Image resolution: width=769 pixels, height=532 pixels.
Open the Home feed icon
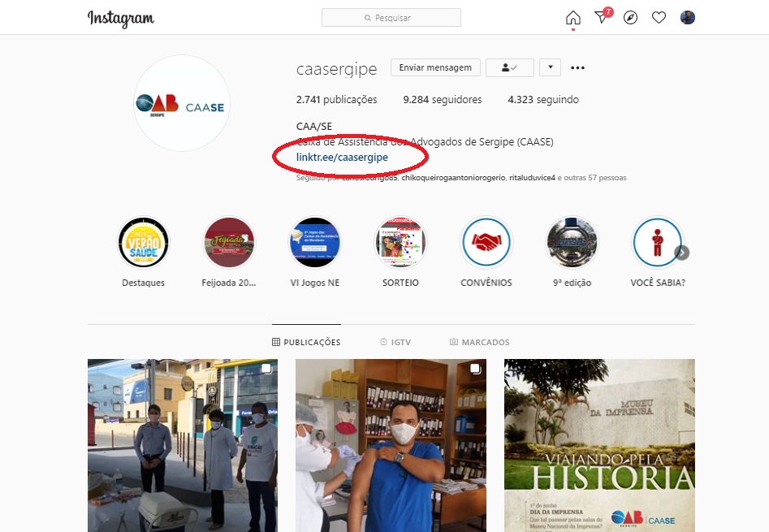(x=572, y=18)
